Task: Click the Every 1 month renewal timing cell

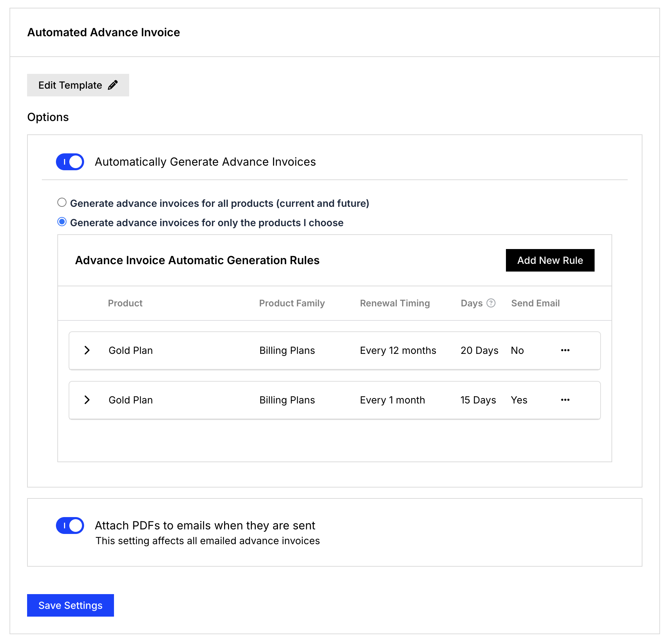Action: pyautogui.click(x=392, y=400)
